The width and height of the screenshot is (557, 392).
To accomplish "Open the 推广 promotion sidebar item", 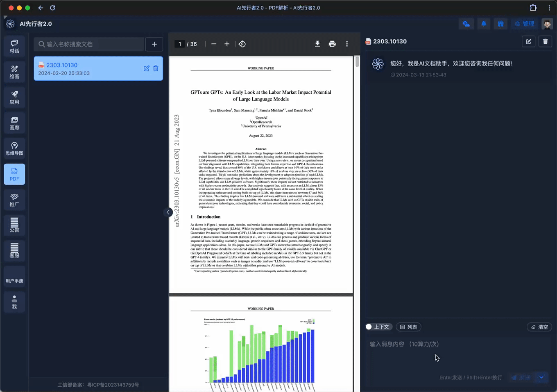I will pyautogui.click(x=14, y=200).
